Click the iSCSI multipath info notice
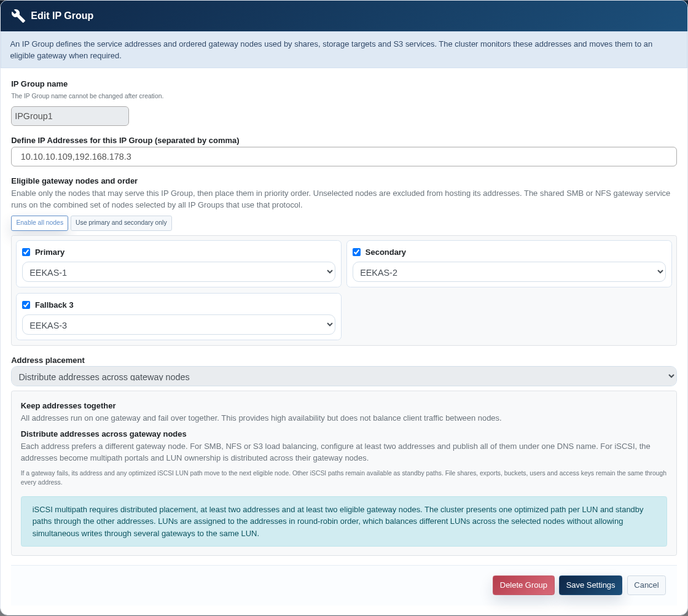 tap(343, 521)
